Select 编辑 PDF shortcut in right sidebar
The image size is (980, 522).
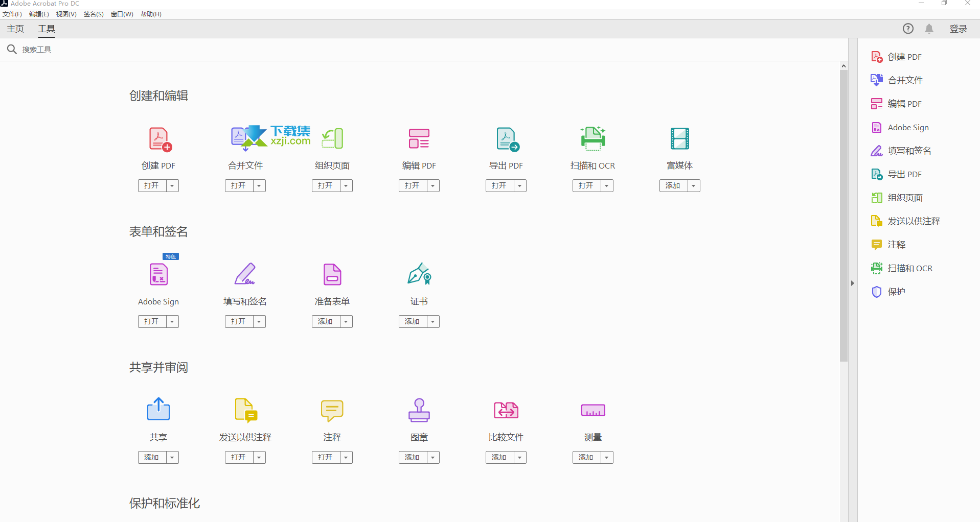tap(897, 104)
